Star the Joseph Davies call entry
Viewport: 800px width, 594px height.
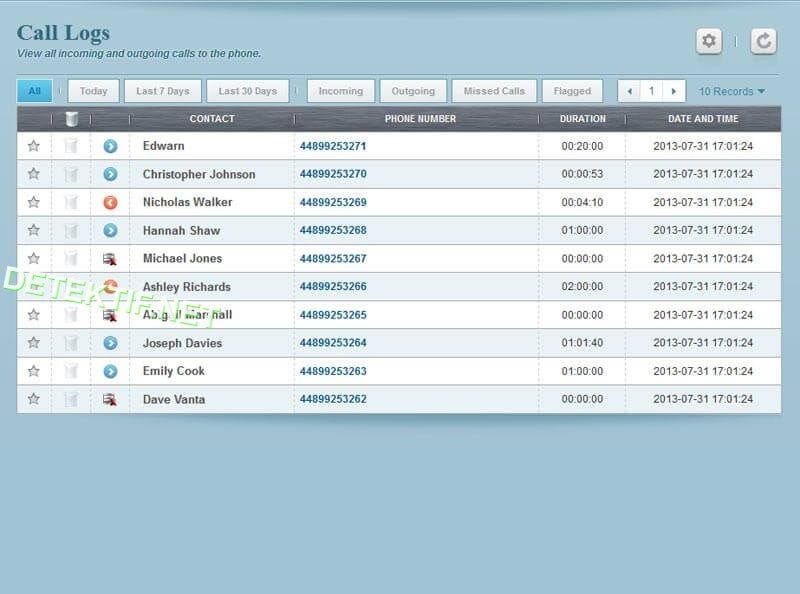coord(33,343)
